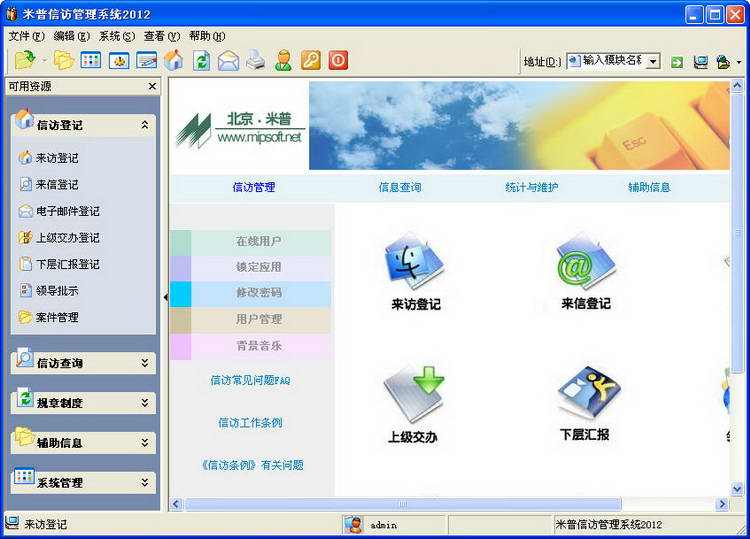
Task: Click the printer toolbar icon
Action: (x=256, y=61)
